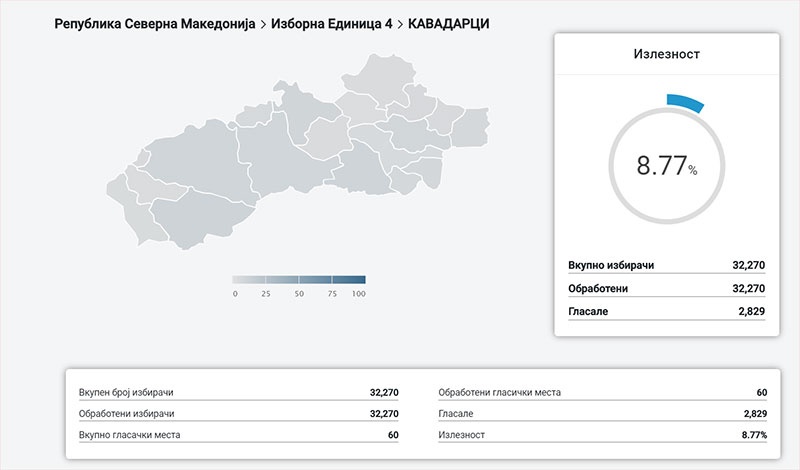Select the Вкупно избирачи row in turnout card
This screenshot has height=470, width=800.
pyautogui.click(x=666, y=265)
